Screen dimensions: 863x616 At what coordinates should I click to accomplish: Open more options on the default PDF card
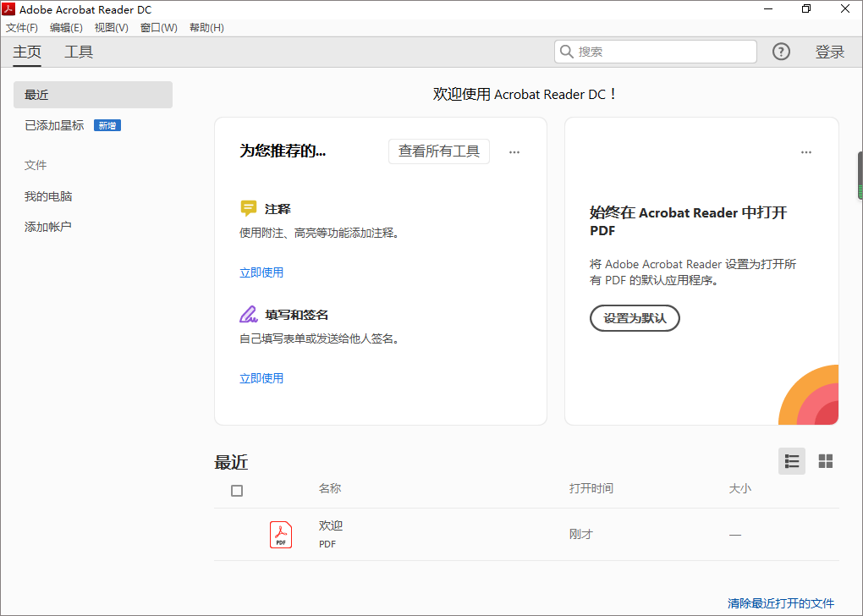coord(806,152)
